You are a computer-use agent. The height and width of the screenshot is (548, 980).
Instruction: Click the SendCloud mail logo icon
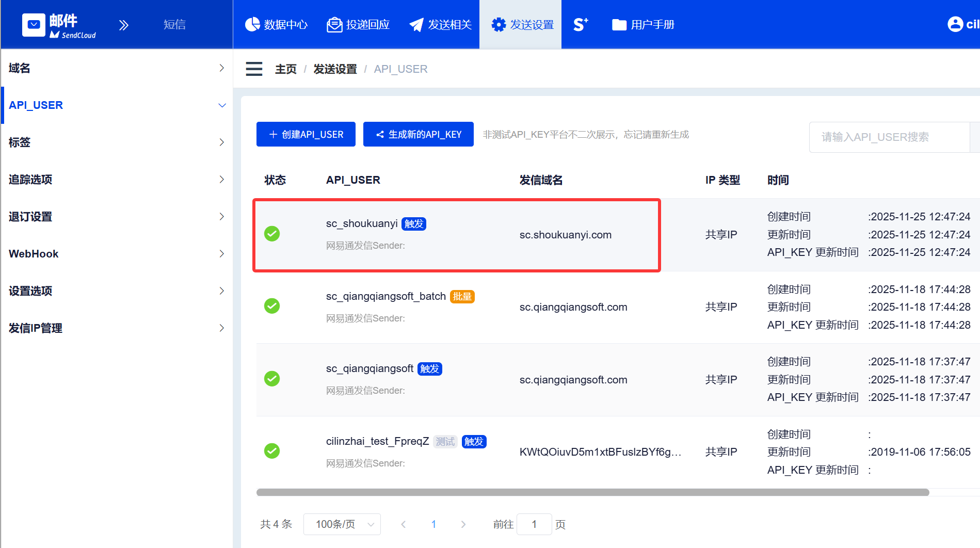coord(34,25)
